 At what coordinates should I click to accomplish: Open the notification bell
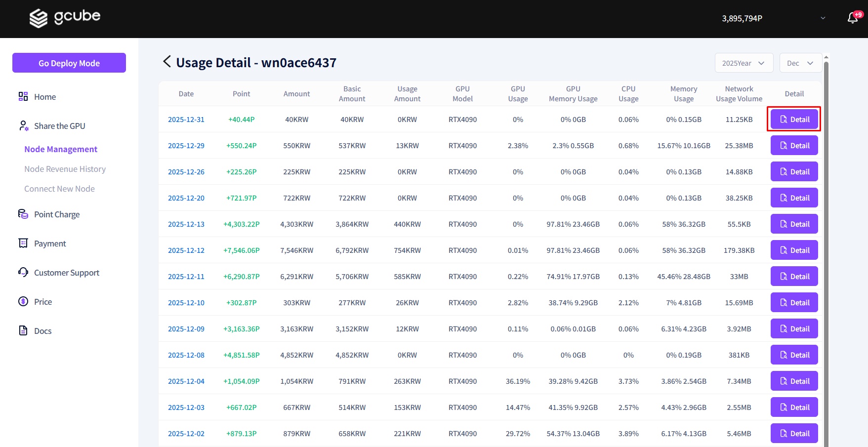[x=852, y=18]
